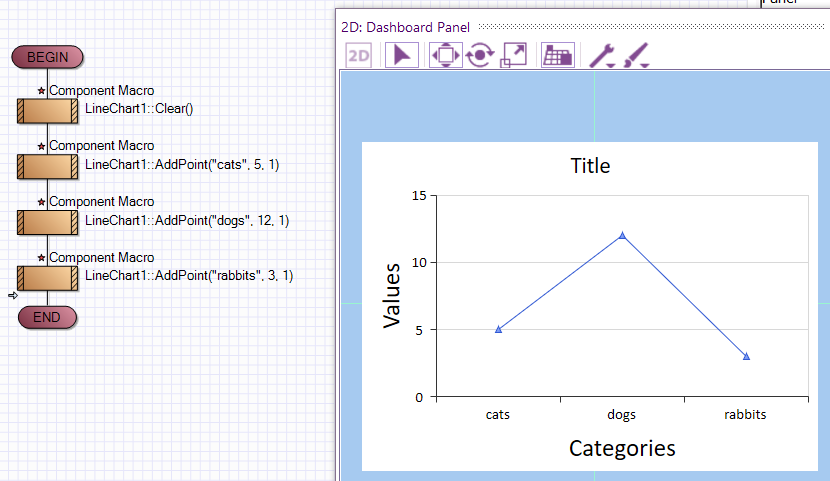Select the AddPoint dogs macro block

tap(48, 220)
